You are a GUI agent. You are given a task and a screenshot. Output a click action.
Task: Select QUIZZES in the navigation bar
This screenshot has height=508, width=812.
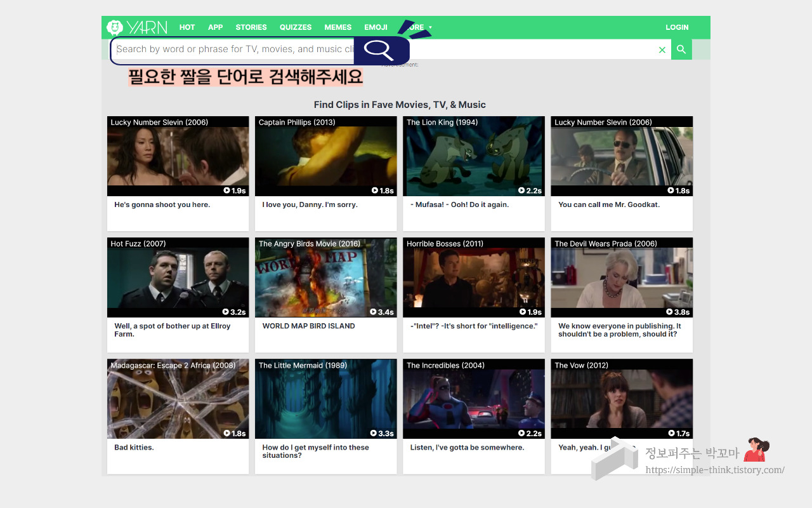[x=296, y=27]
